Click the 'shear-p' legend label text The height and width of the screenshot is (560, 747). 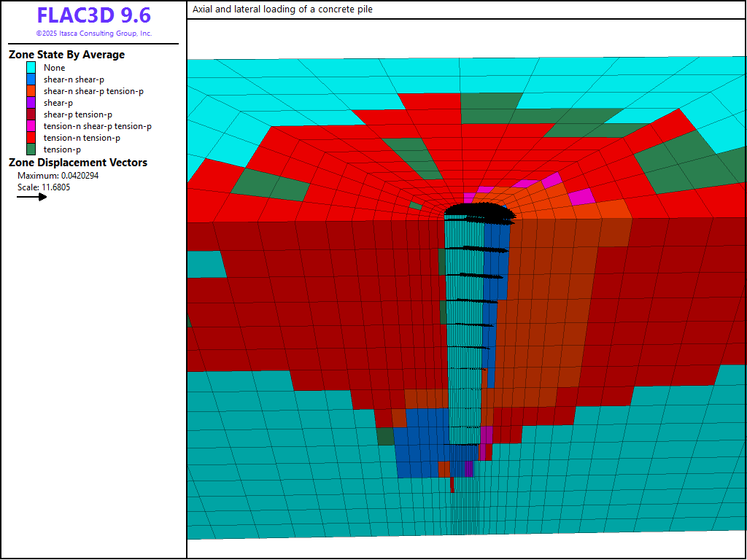pyautogui.click(x=58, y=103)
